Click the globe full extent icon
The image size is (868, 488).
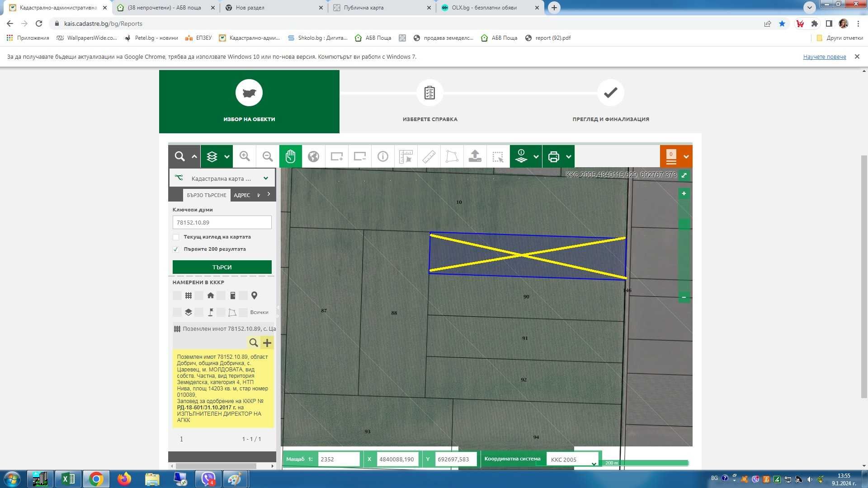[x=313, y=156]
